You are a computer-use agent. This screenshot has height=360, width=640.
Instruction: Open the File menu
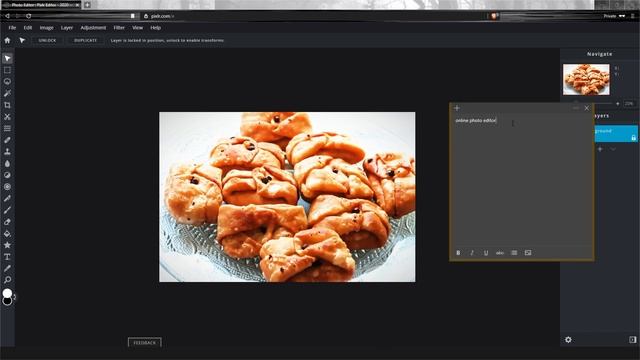(12, 28)
